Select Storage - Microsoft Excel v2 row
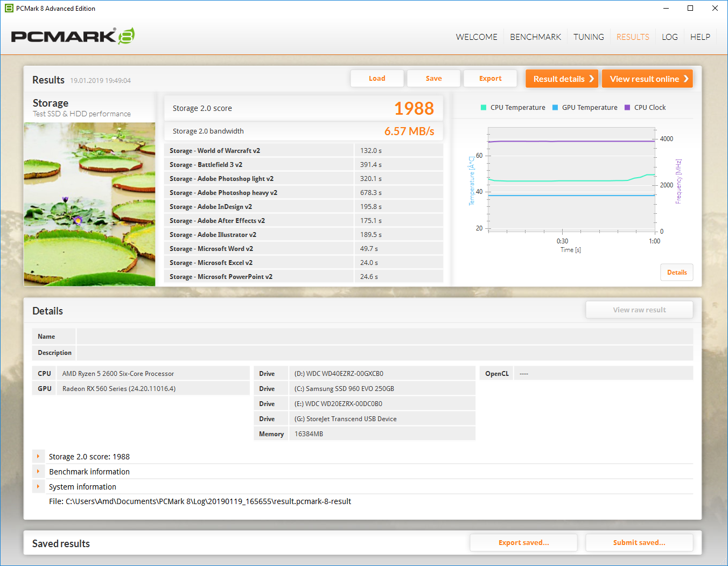 (x=304, y=263)
